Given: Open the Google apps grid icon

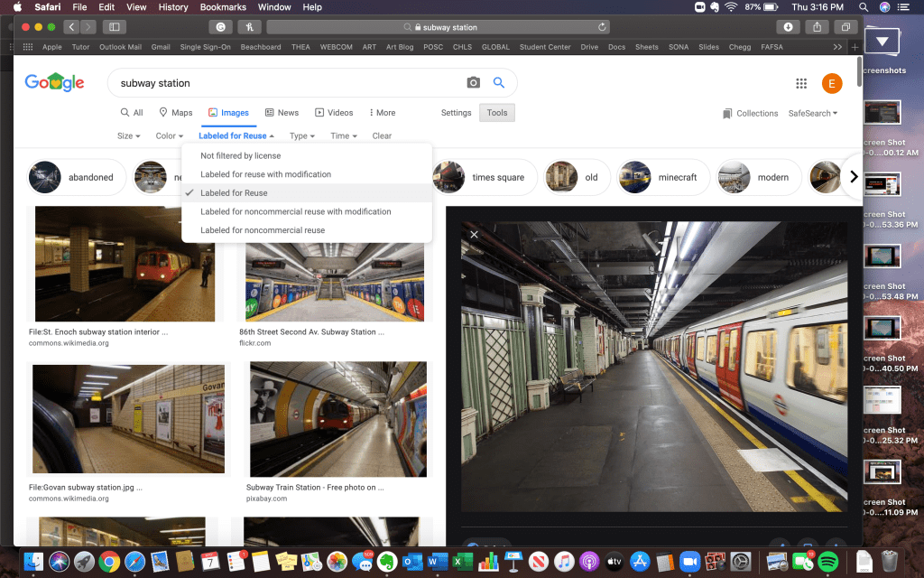Looking at the screenshot, I should tap(801, 83).
